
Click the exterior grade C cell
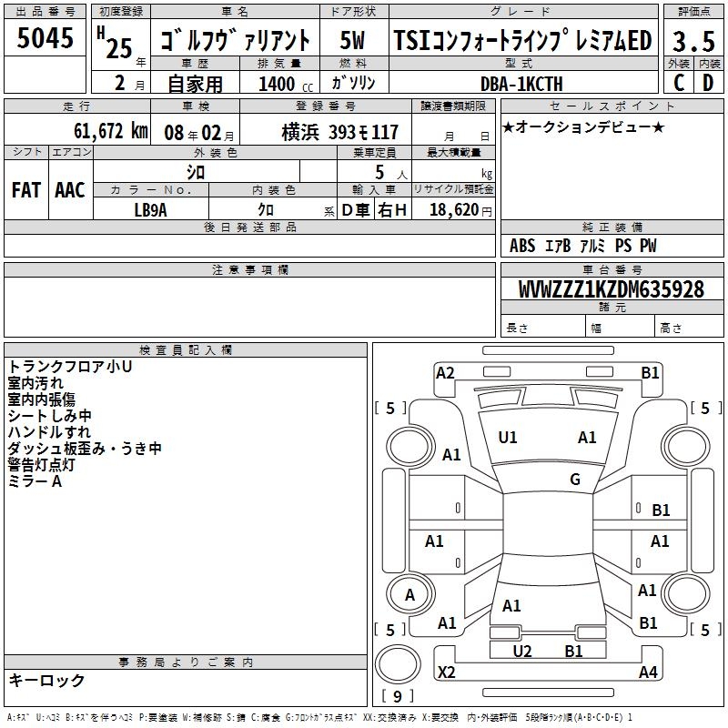[x=678, y=82]
